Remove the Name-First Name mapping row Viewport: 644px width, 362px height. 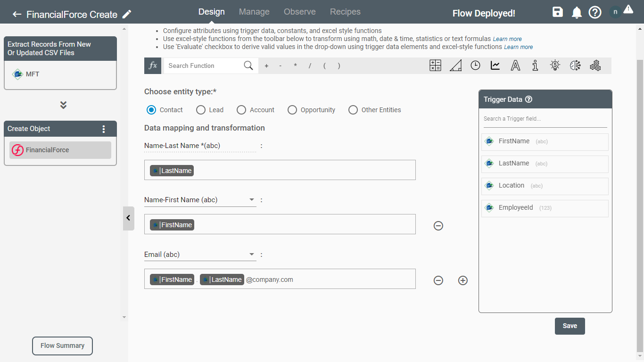(438, 226)
